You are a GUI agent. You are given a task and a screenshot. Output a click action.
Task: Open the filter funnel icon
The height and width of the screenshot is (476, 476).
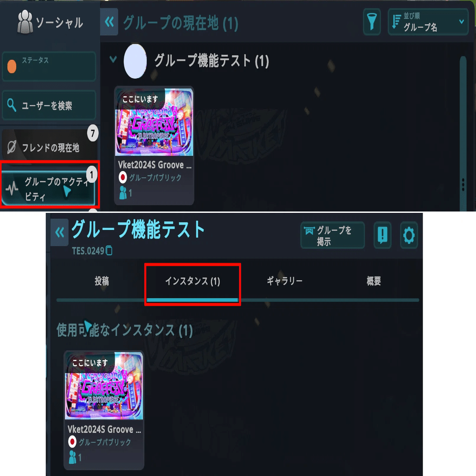371,22
